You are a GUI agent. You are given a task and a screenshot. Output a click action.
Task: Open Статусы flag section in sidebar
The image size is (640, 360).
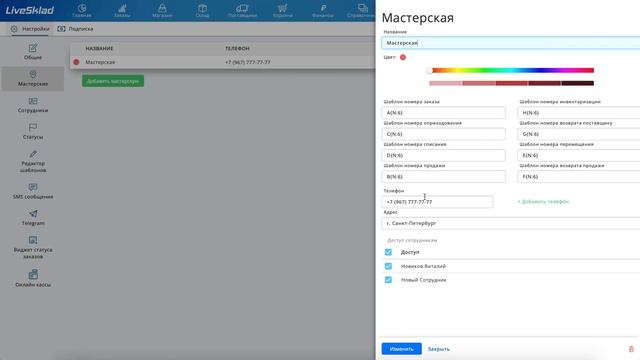click(x=33, y=131)
